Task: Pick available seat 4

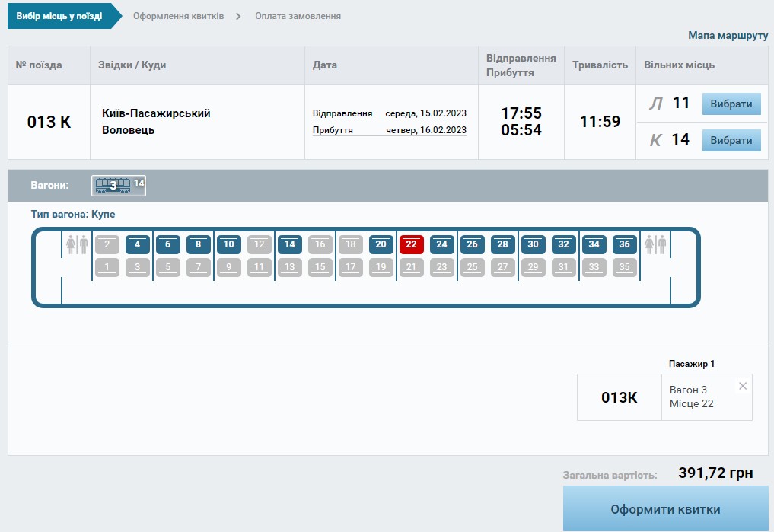Action: [x=137, y=244]
